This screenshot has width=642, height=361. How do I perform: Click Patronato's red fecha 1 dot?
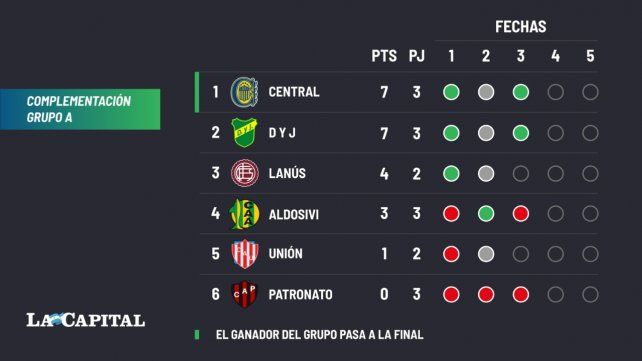click(451, 295)
